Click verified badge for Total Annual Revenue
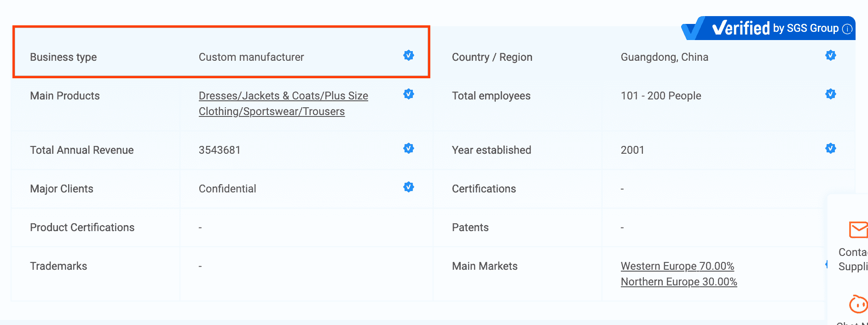 pos(408,149)
